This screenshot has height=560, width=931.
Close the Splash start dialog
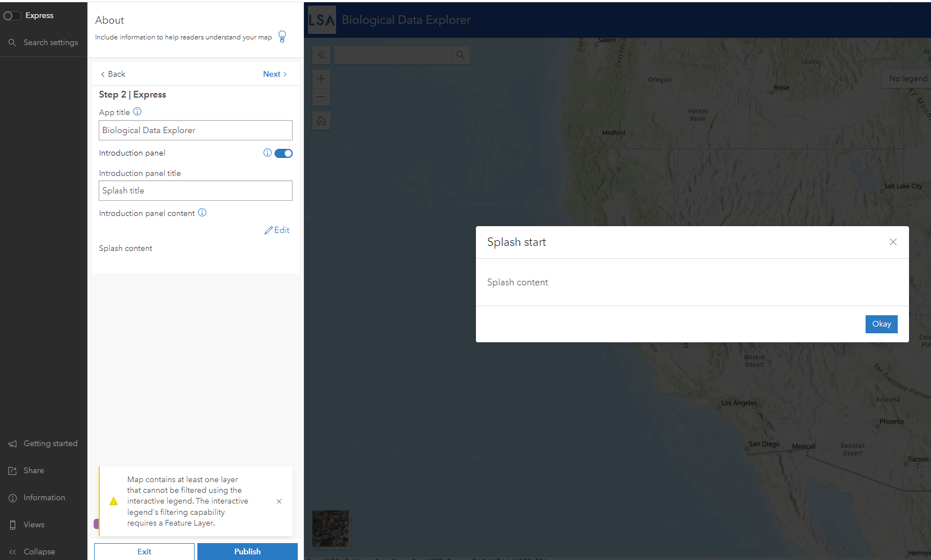(x=893, y=242)
